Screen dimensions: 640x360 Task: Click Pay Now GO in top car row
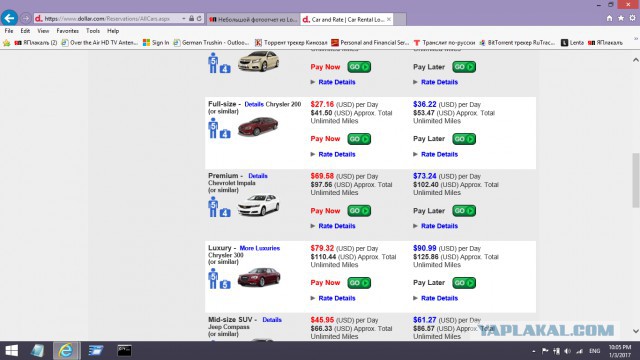pyautogui.click(x=359, y=67)
